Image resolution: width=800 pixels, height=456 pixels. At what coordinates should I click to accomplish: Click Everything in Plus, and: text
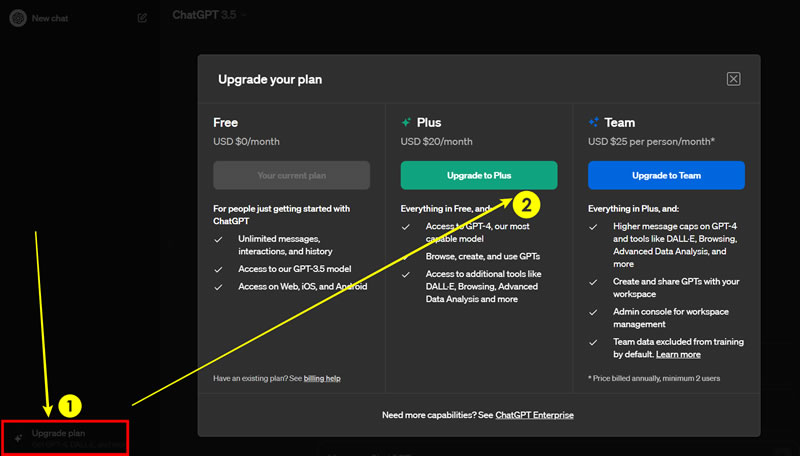pyautogui.click(x=633, y=209)
